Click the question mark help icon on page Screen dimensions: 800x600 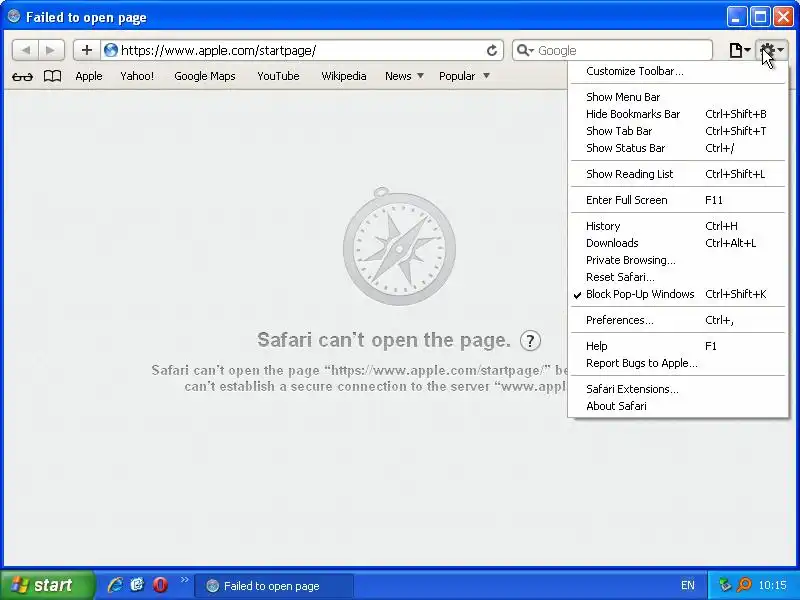(x=530, y=340)
